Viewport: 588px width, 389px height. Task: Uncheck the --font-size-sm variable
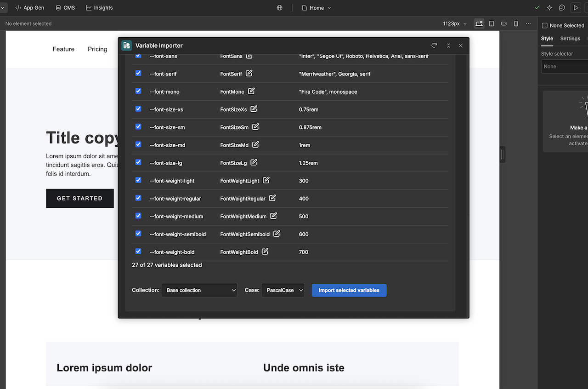coord(138,126)
